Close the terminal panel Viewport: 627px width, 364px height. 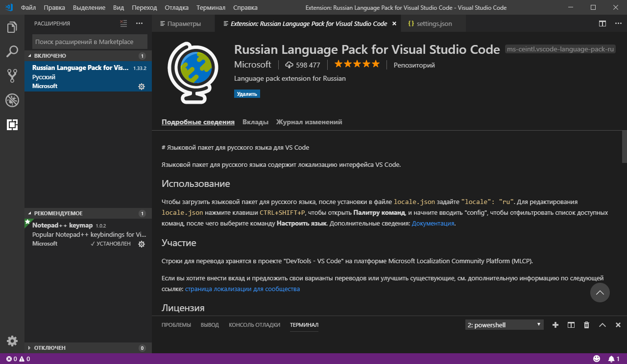(x=618, y=325)
